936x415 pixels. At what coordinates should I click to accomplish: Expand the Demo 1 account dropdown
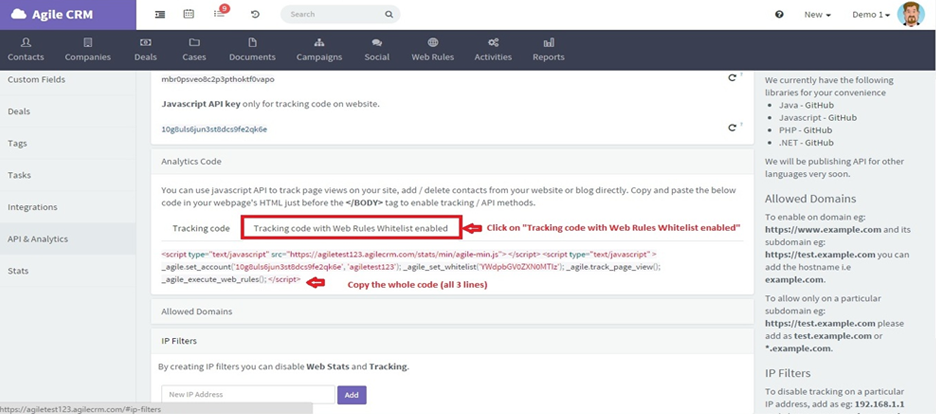tap(871, 14)
